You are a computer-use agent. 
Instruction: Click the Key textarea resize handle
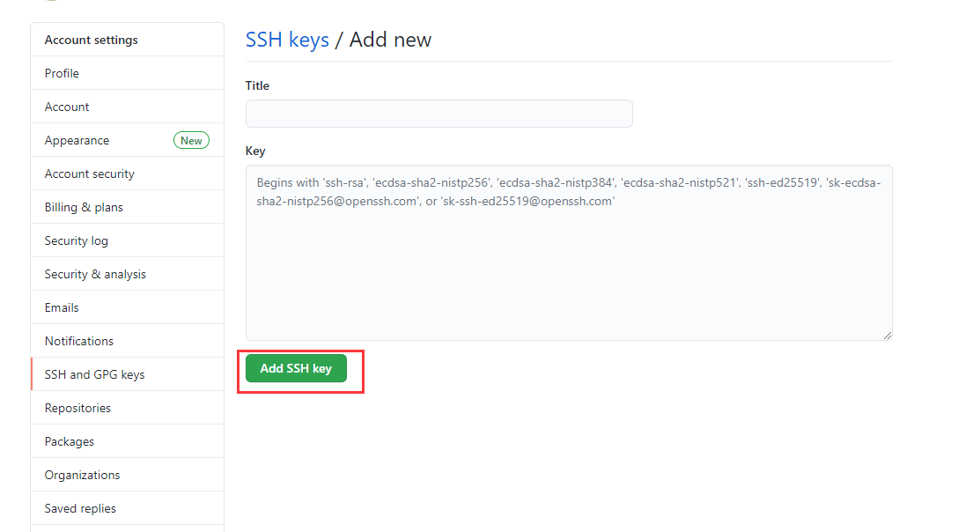pyautogui.click(x=888, y=335)
